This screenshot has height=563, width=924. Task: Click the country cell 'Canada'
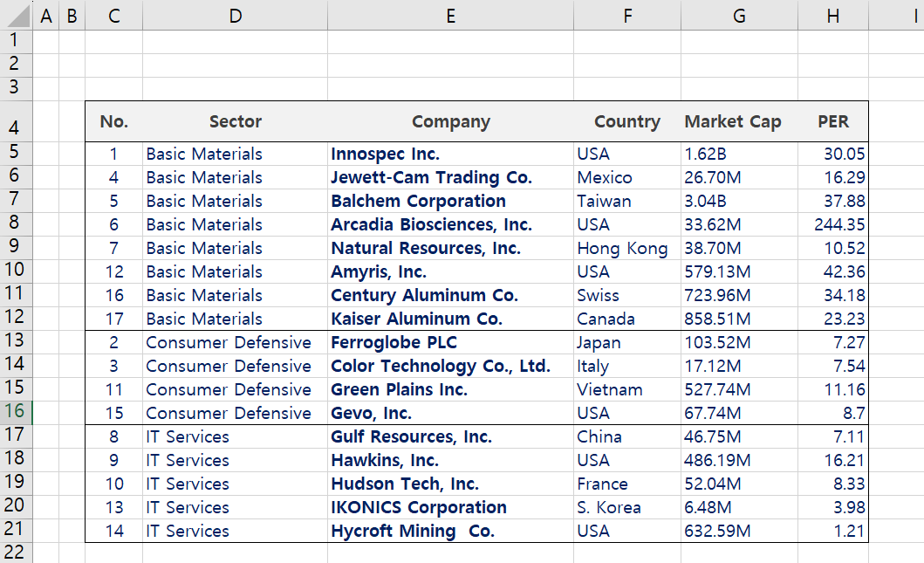[627, 319]
